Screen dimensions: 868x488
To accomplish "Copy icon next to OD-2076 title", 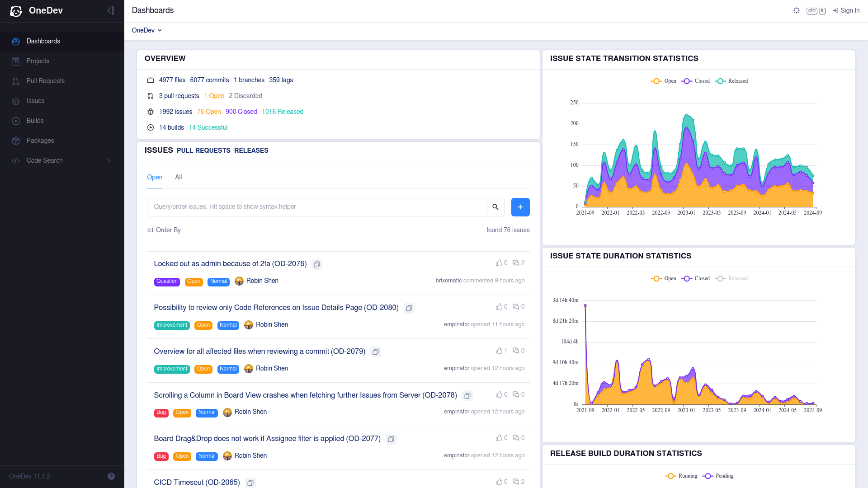I will click(x=317, y=264).
